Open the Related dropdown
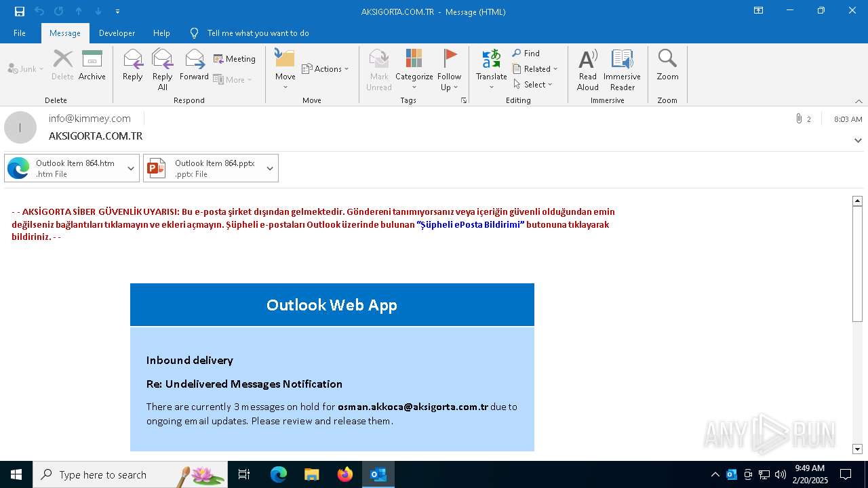Image resolution: width=868 pixels, height=488 pixels. point(535,69)
